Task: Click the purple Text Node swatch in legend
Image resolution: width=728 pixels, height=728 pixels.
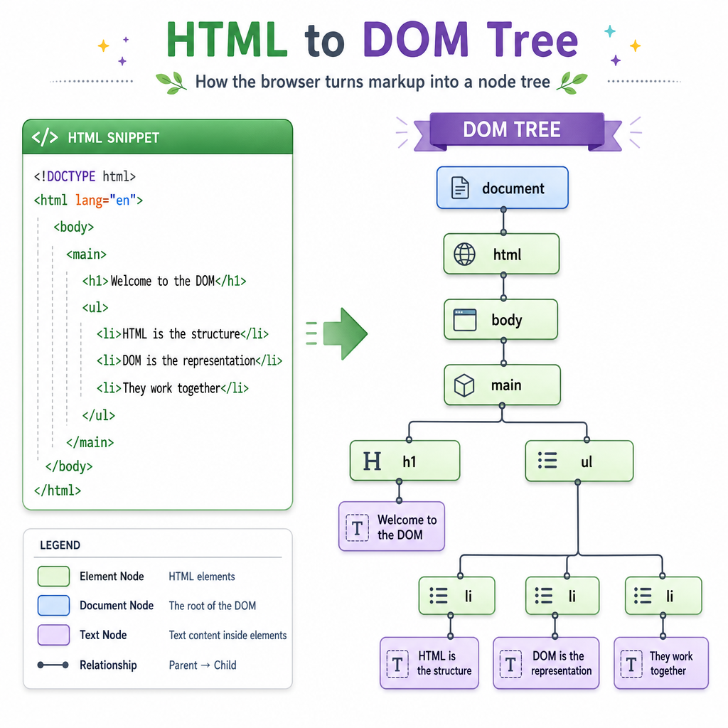Action: [x=53, y=635]
